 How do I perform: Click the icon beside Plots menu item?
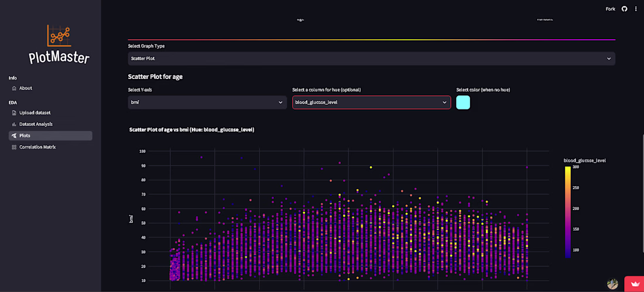click(x=15, y=136)
